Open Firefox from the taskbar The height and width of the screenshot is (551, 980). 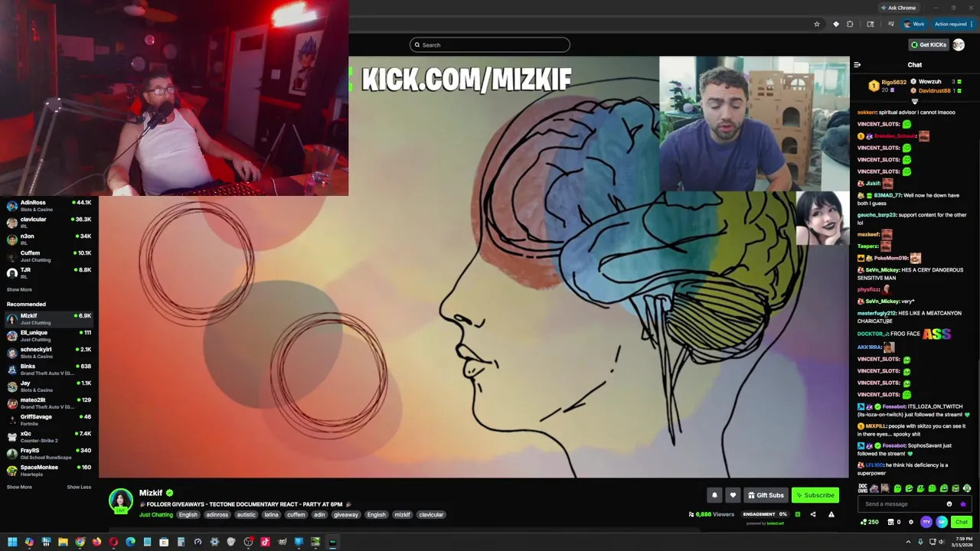(96, 542)
